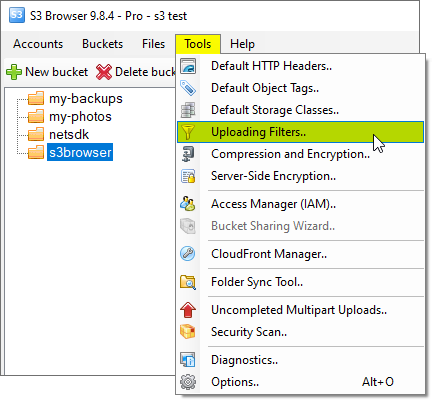This screenshot has height=400, width=432.
Task: Click the Default Object Tags tag icon
Action: click(x=188, y=88)
